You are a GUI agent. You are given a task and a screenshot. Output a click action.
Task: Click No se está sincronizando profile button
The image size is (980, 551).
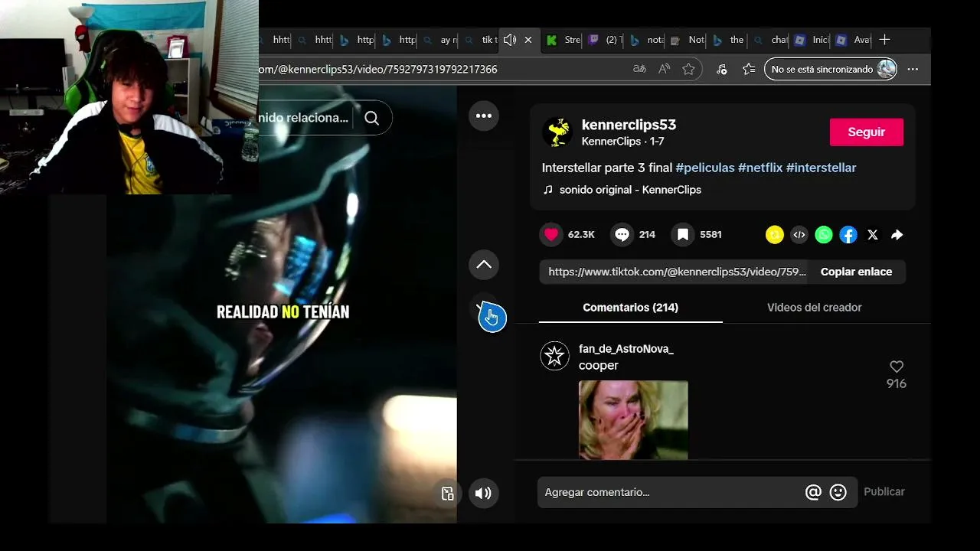[x=831, y=69]
